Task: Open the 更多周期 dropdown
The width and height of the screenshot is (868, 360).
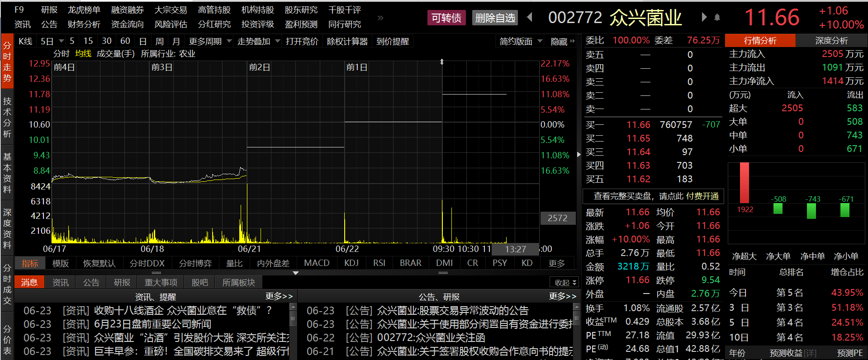Action: (210, 41)
